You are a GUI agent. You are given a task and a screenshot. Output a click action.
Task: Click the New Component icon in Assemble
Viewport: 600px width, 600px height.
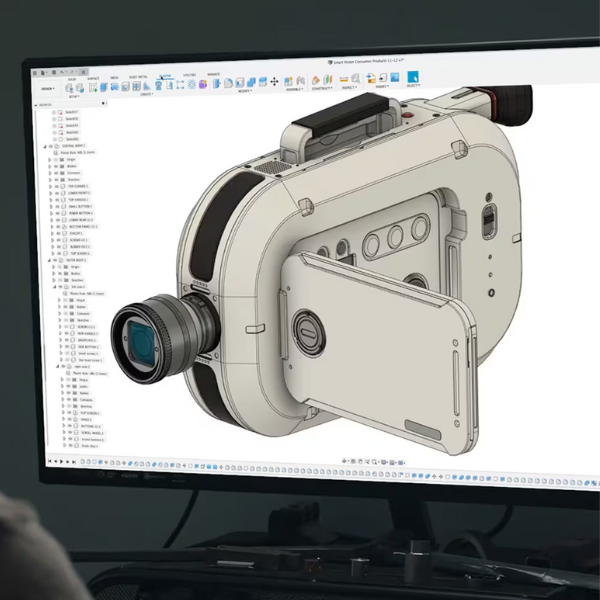(x=288, y=81)
